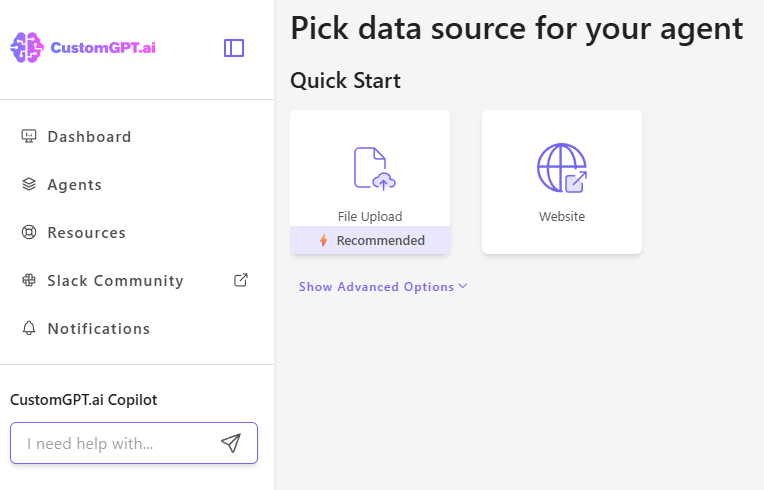Click the Resources lifebuoy icon
764x490 pixels.
click(x=29, y=233)
